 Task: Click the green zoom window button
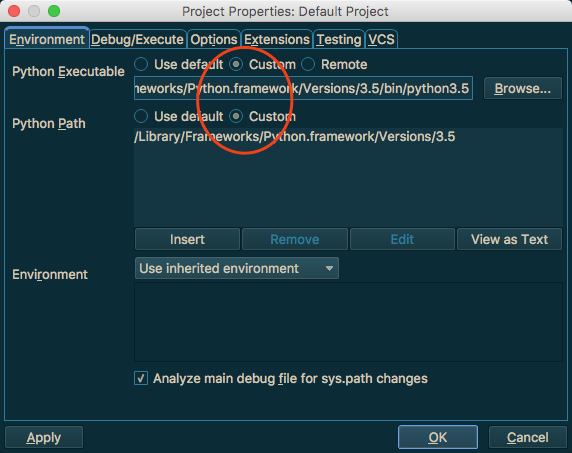tap(54, 11)
